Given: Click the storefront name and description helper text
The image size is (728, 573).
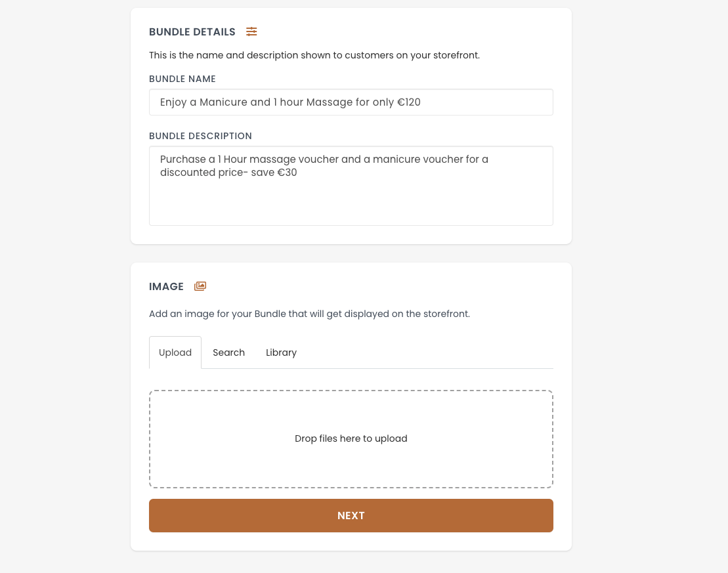Looking at the screenshot, I should [314, 55].
